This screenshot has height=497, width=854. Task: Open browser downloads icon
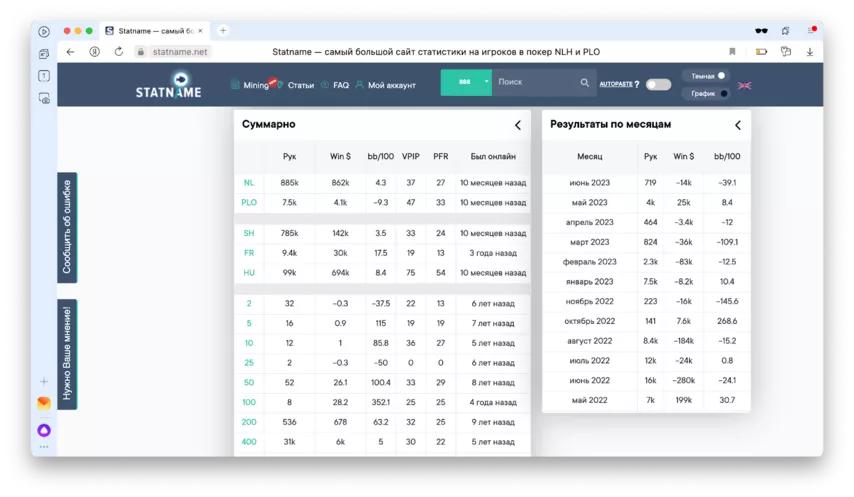coord(810,52)
